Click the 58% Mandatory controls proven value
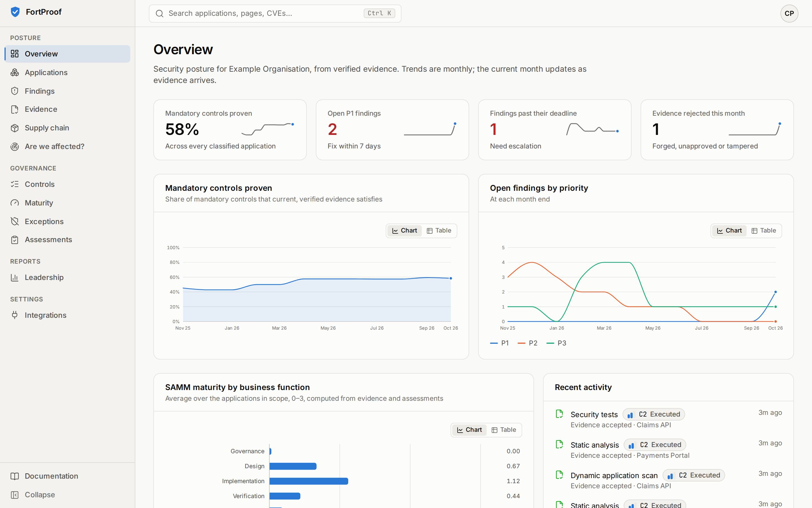The height and width of the screenshot is (508, 812). pyautogui.click(x=182, y=129)
